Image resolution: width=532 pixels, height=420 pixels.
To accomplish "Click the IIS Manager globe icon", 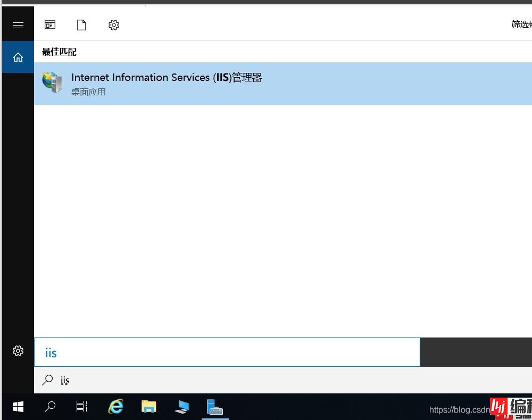I will (53, 83).
